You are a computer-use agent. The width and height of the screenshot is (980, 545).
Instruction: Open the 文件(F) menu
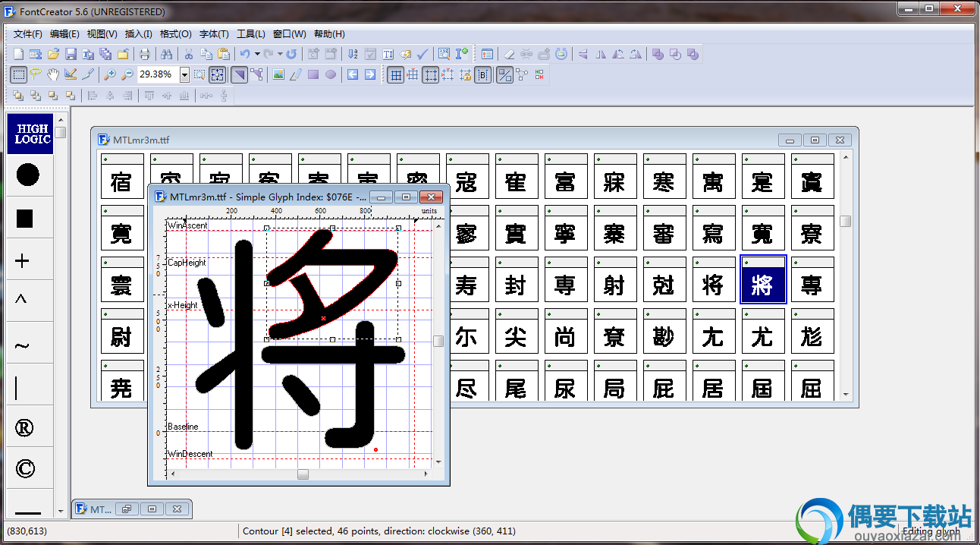coord(28,34)
